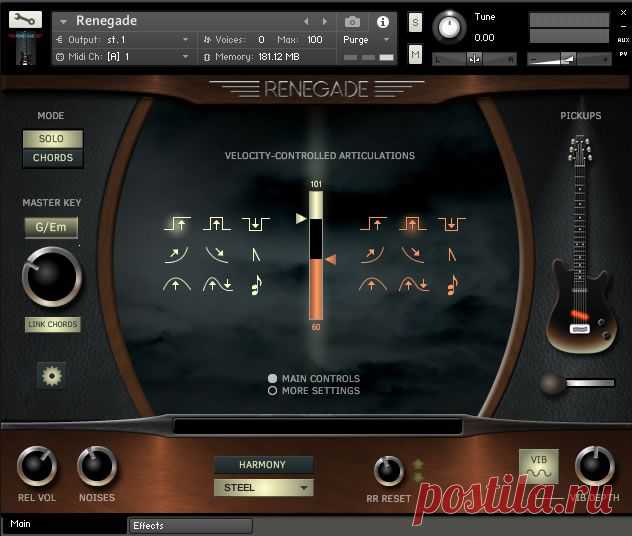Open the Purge dropdown
The width and height of the screenshot is (632, 536).
pyautogui.click(x=366, y=39)
